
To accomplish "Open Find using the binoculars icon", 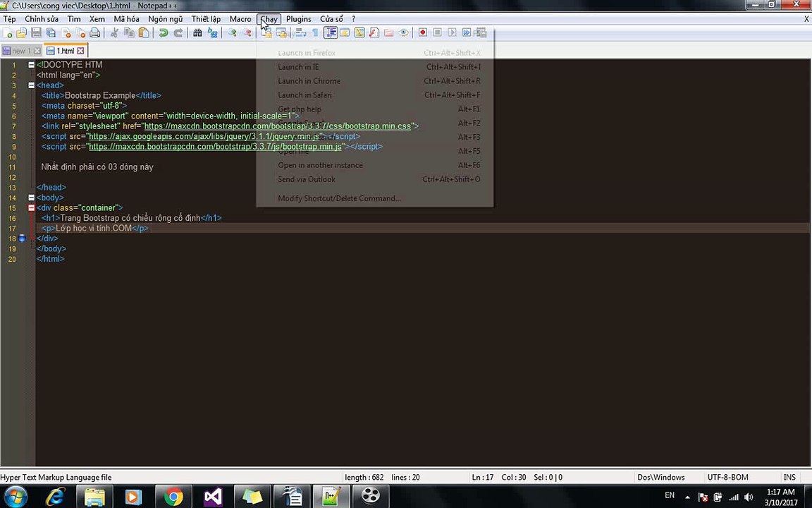I will pos(197,32).
